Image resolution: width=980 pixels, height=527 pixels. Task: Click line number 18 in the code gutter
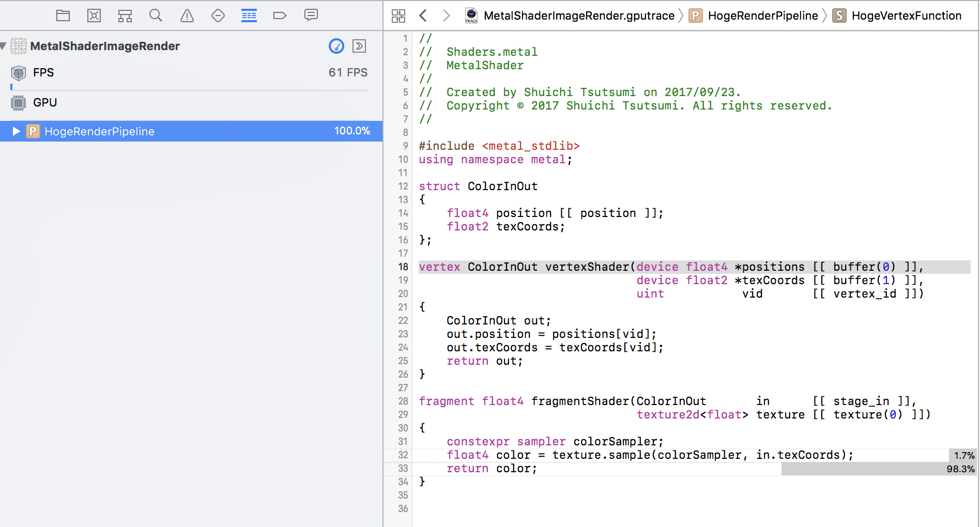(x=403, y=267)
